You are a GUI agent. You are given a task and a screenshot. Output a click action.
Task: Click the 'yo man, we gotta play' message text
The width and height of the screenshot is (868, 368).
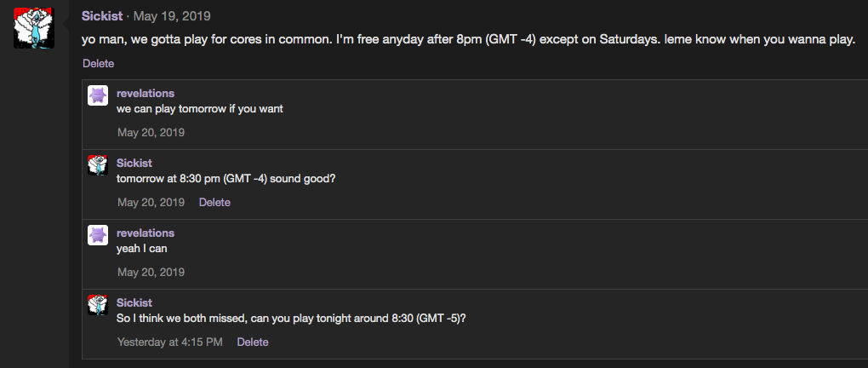(468, 40)
